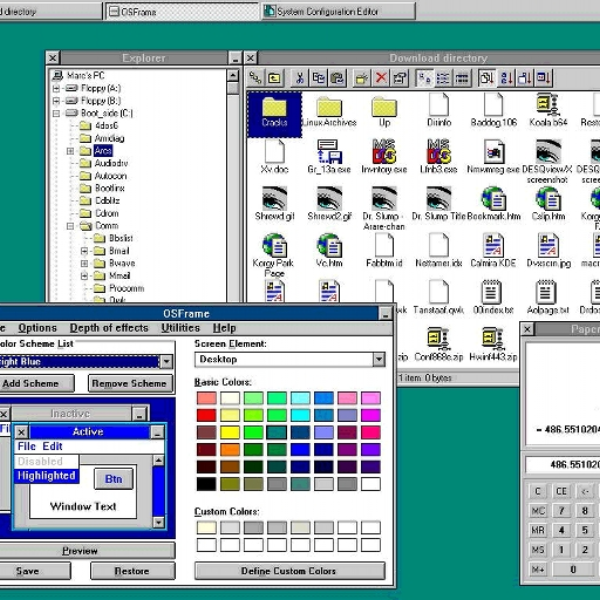Click the OSFrame taskbar button
Screen dimensions: 600x600
tap(182, 11)
